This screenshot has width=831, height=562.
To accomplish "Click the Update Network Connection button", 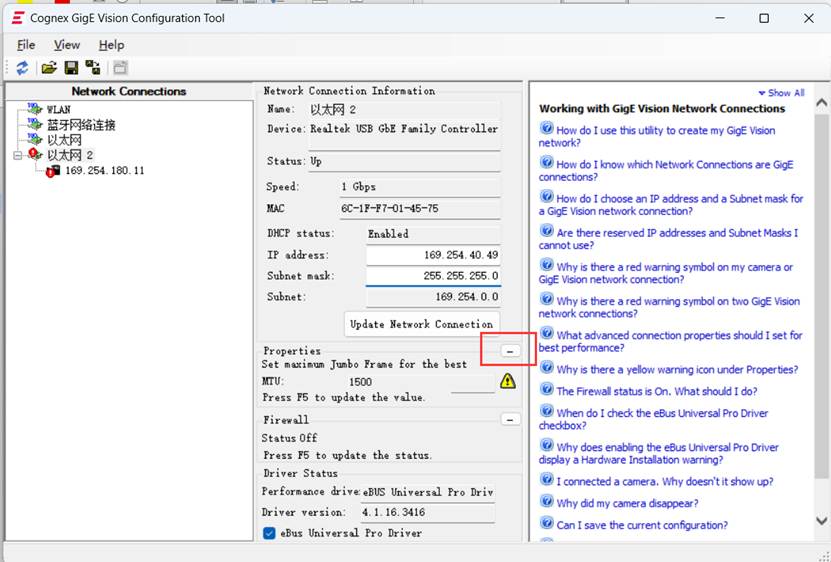I will point(421,324).
